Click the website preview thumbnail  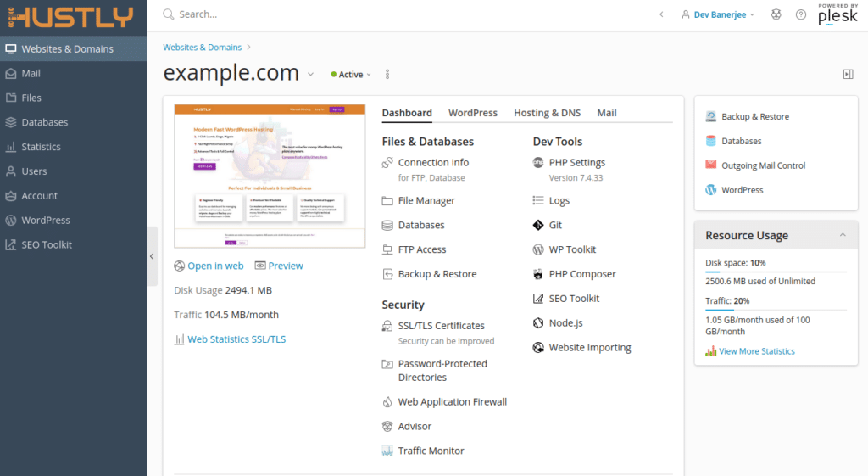[270, 176]
